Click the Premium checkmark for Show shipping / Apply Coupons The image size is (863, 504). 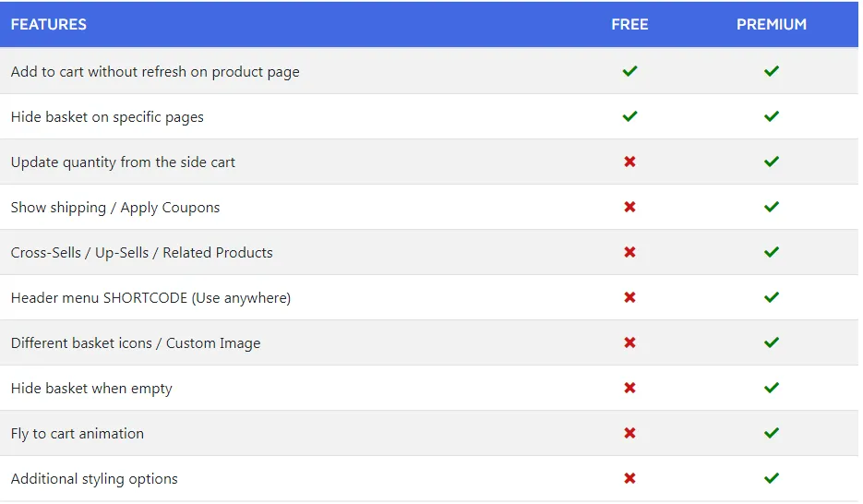pyautogui.click(x=772, y=207)
